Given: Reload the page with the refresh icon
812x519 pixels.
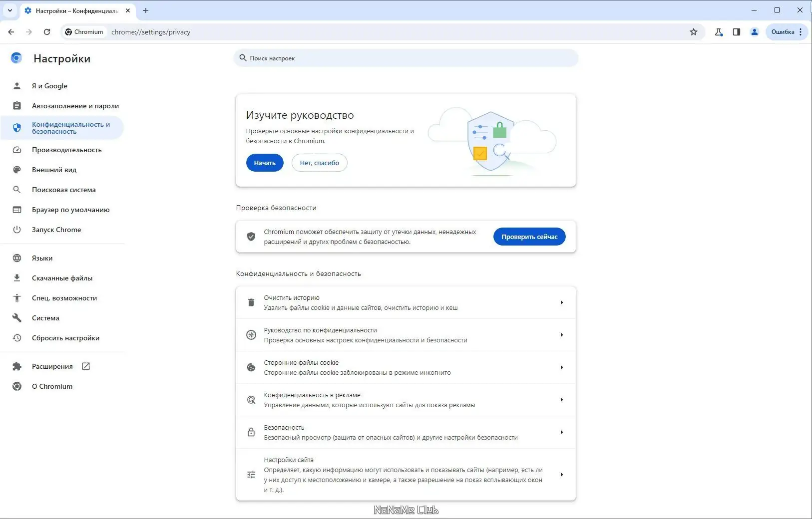Looking at the screenshot, I should (47, 31).
